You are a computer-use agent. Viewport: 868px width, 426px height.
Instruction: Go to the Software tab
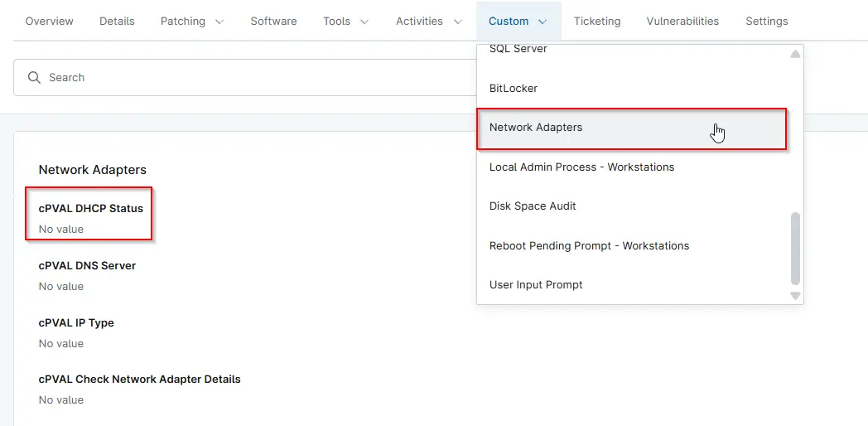coord(273,22)
